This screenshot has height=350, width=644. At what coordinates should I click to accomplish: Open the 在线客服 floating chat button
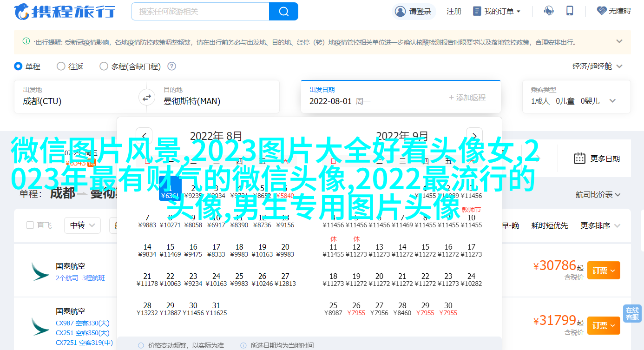point(632,314)
